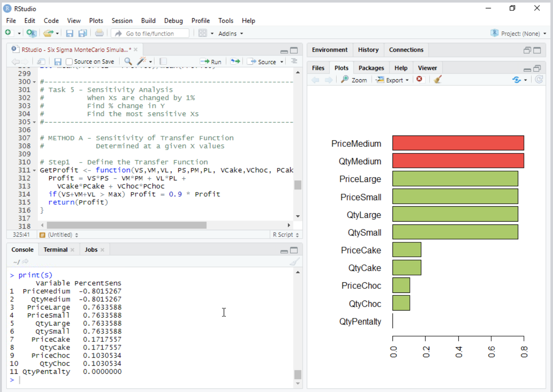Image resolution: width=553 pixels, height=392 pixels.
Task: Switch to the Terminal tab
Action: pyautogui.click(x=55, y=249)
